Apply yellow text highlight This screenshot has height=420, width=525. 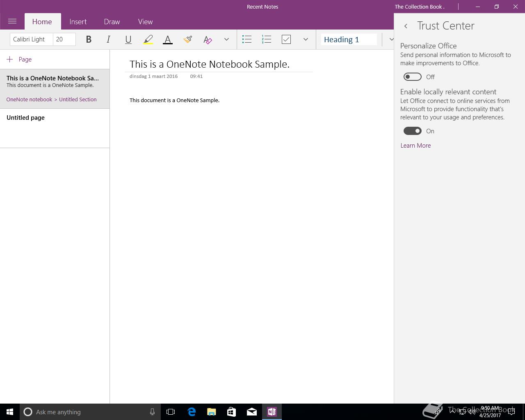[x=148, y=39]
